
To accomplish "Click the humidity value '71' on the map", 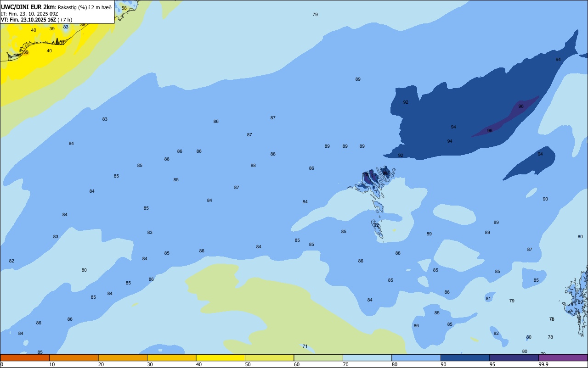I will [305, 346].
